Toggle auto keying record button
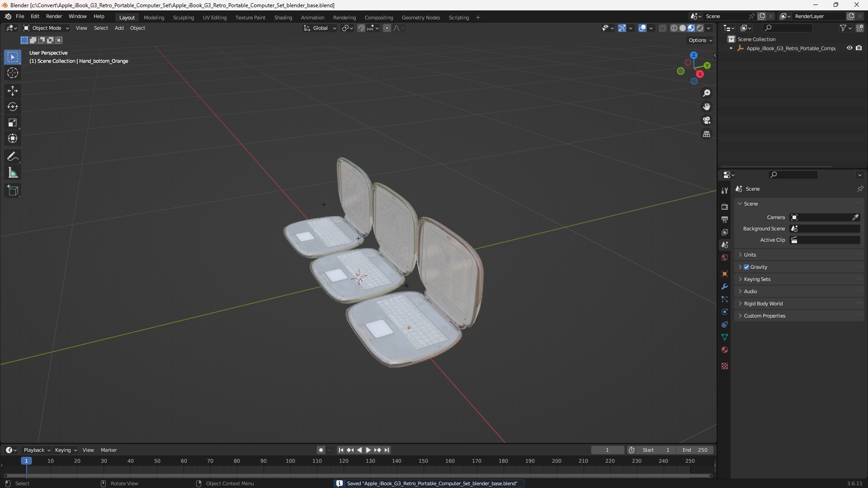Viewport: 868px width, 488px height. pyautogui.click(x=321, y=450)
